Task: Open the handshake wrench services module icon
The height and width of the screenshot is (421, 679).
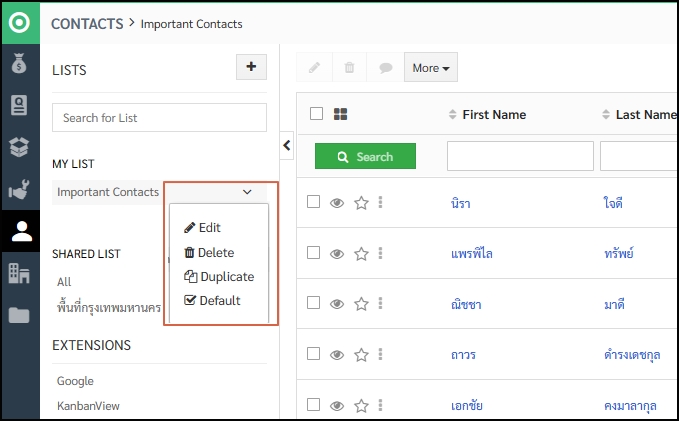Action: 19,189
